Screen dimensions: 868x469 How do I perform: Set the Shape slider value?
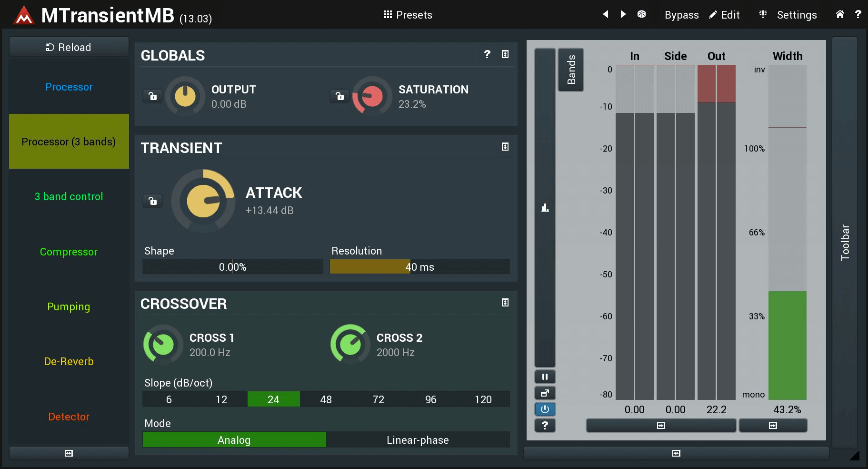232,266
